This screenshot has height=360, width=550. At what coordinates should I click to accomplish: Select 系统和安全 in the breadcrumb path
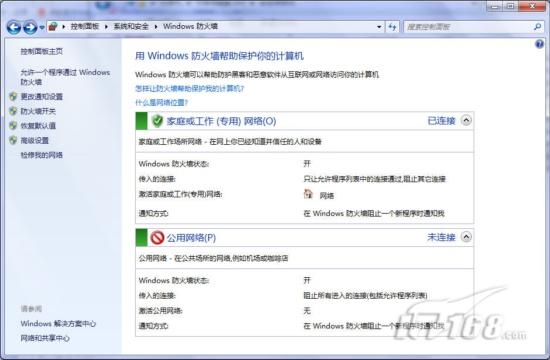131,26
